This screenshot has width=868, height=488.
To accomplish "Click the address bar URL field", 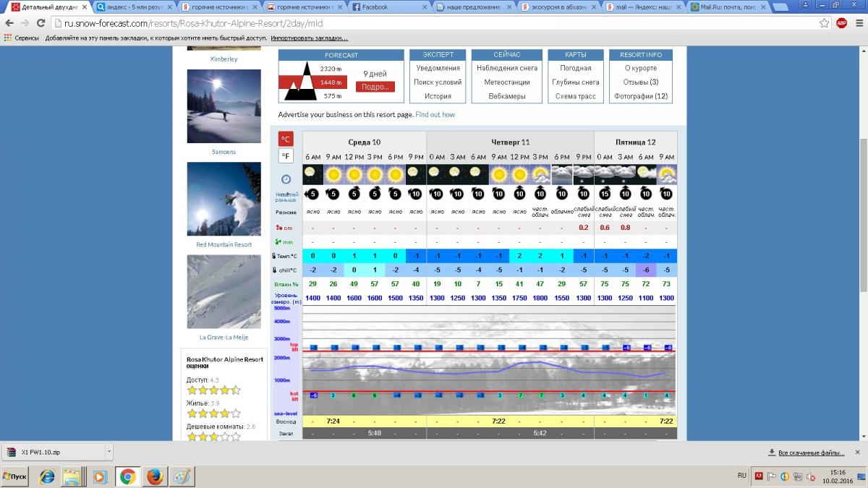I will [434, 23].
